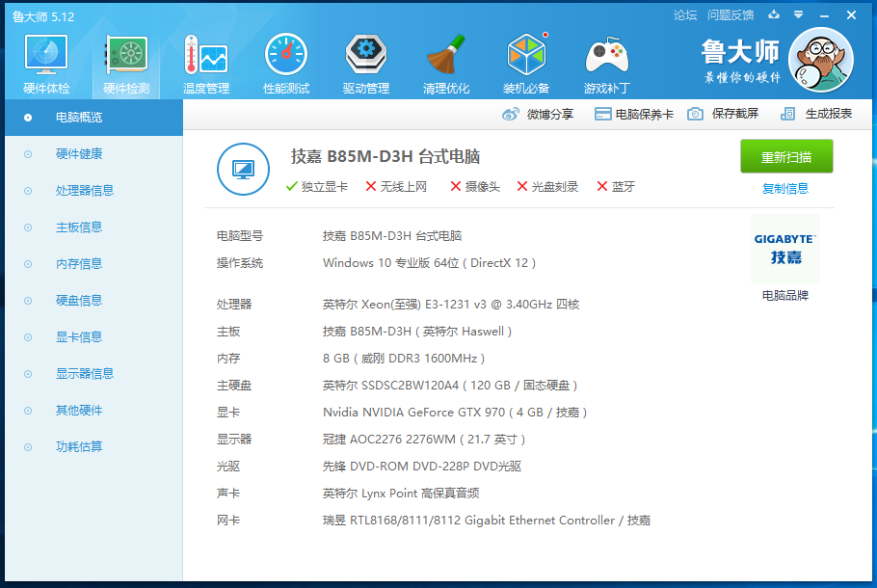The width and height of the screenshot is (877, 588).
Task: Click the GeForce GTX 970 graphics value
Action: click(454, 413)
